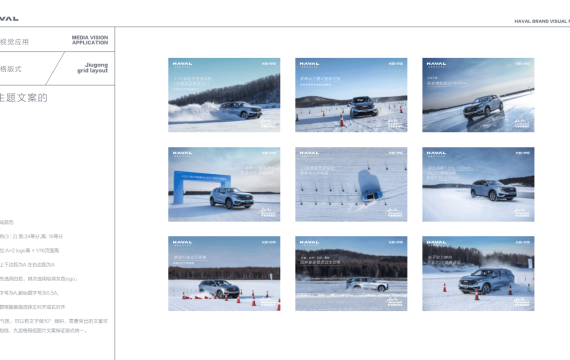Open the bottom-left image with row of orange cones

click(x=224, y=273)
